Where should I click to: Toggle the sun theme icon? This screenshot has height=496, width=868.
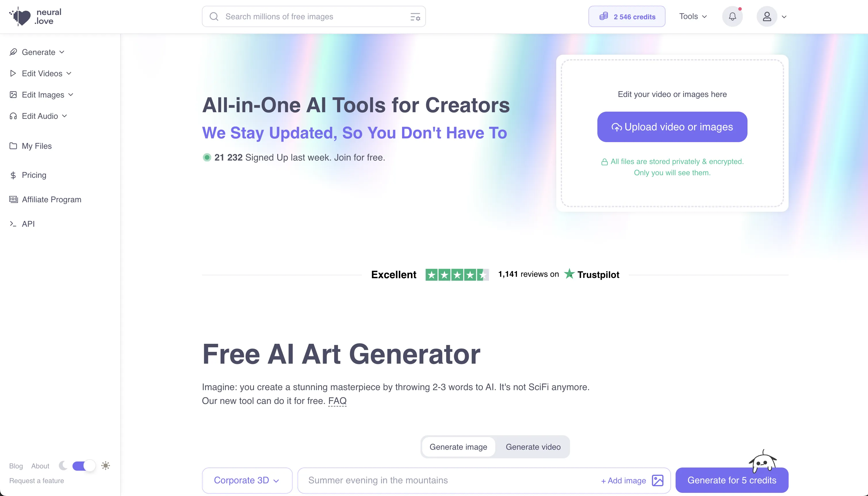tap(106, 466)
